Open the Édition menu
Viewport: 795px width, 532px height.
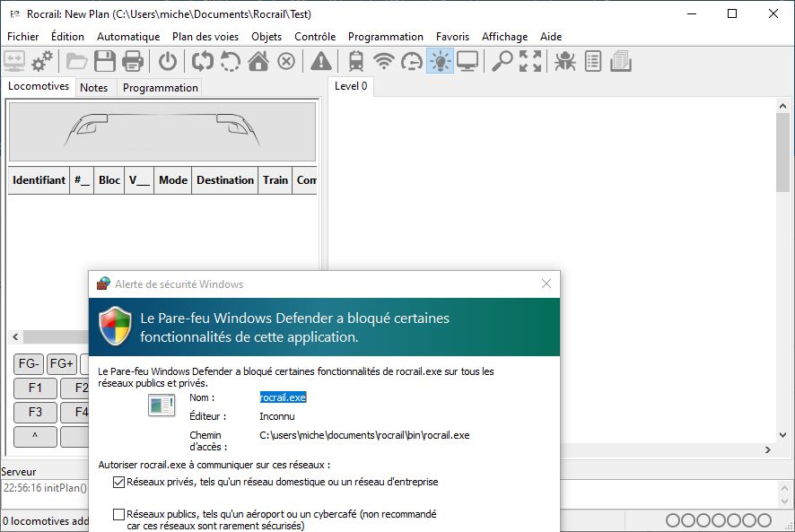(67, 37)
